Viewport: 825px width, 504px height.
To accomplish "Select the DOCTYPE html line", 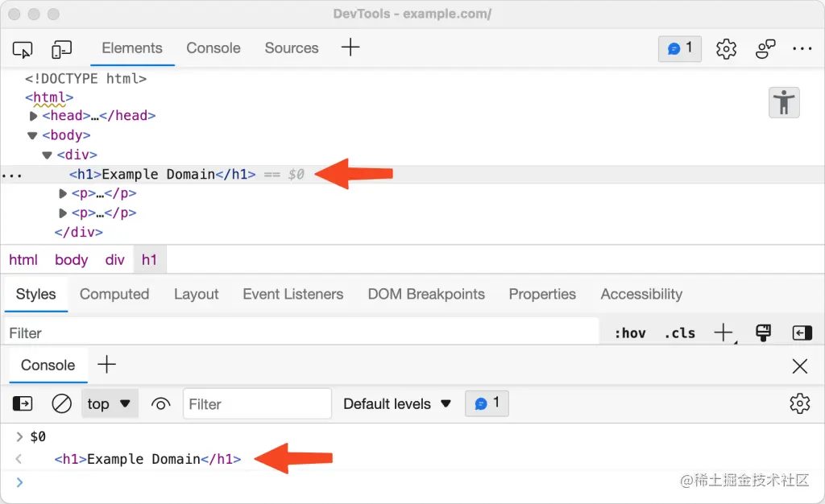I will [85, 78].
